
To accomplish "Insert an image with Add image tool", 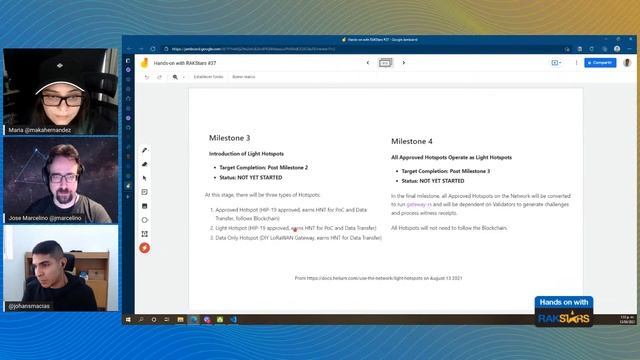I will click(144, 206).
